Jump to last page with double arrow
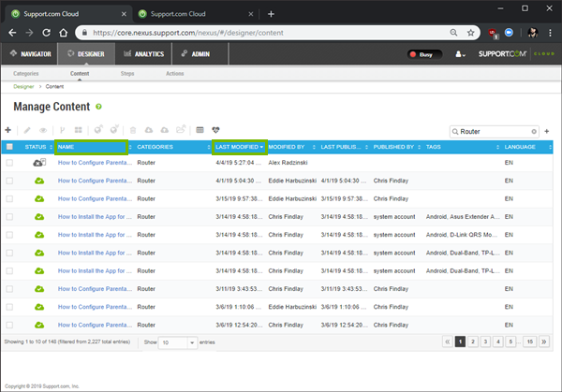The image size is (562, 392). [543, 341]
